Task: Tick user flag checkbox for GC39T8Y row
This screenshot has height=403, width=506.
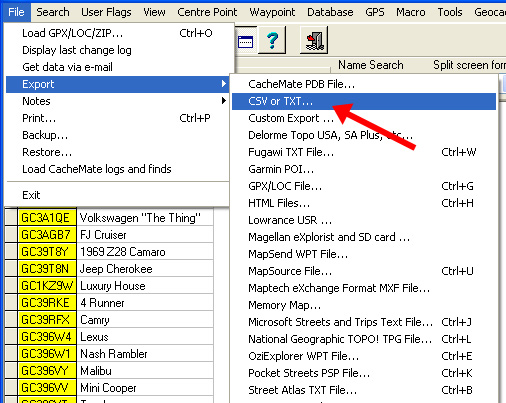Action: 11,252
